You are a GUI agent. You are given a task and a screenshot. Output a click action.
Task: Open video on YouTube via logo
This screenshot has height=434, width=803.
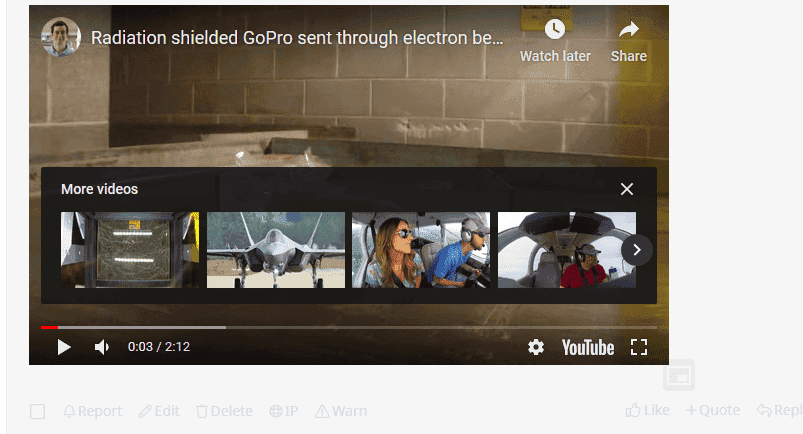588,347
